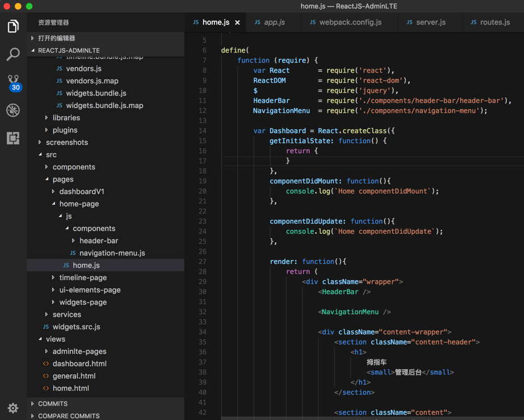Expand the COMPARE COMMITS section
The width and height of the screenshot is (524, 420).
(x=68, y=416)
